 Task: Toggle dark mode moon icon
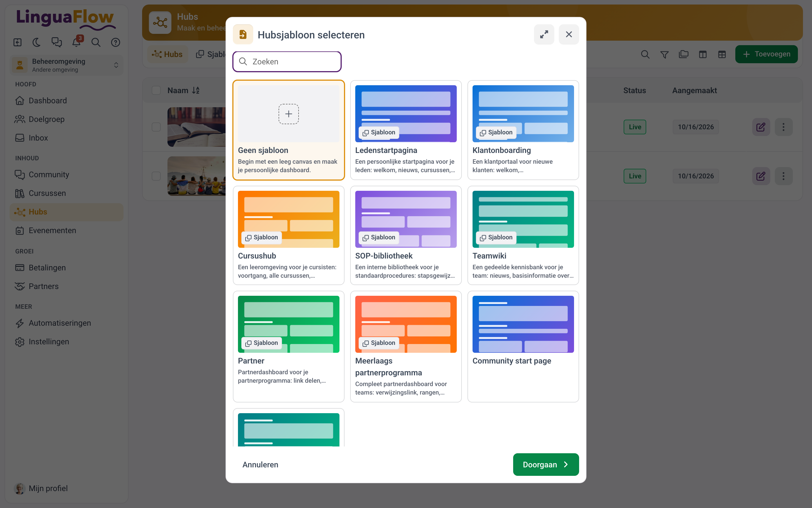(37, 42)
